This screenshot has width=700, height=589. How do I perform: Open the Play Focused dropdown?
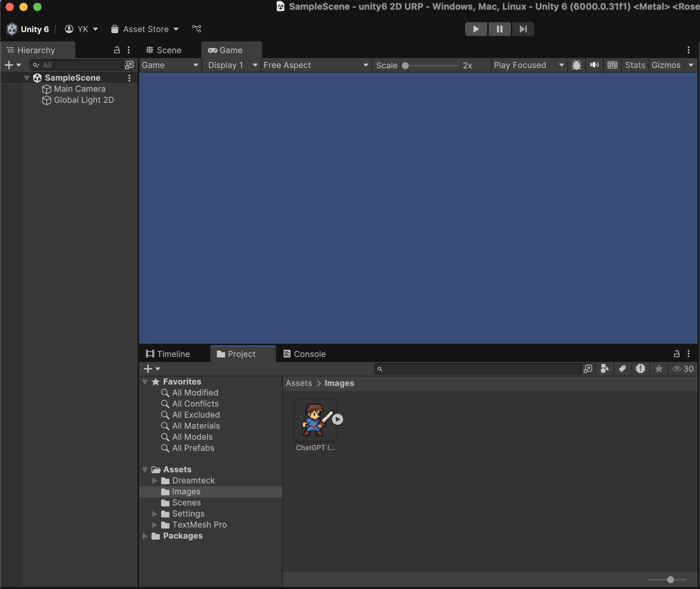point(529,65)
